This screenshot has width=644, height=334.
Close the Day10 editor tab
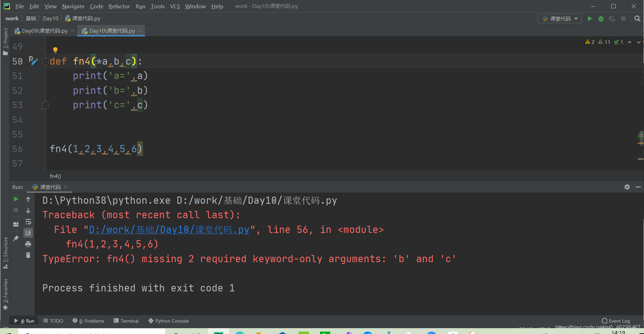click(140, 31)
